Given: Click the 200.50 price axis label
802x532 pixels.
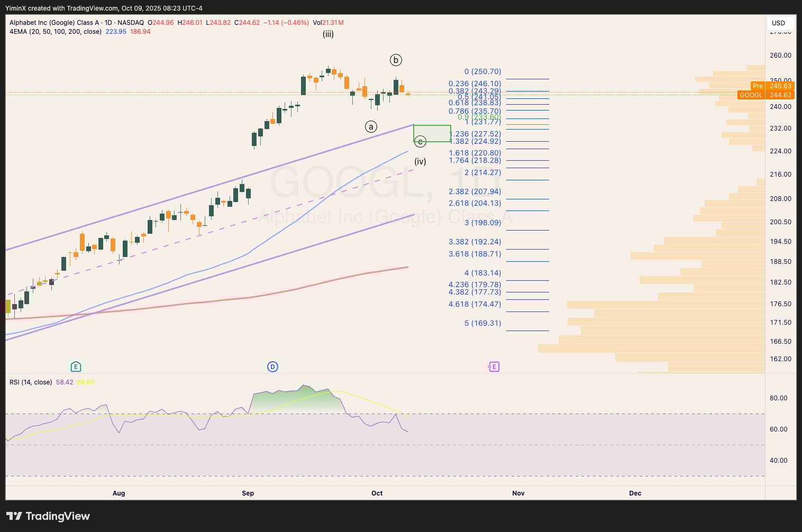Looking at the screenshot, I should (781, 222).
